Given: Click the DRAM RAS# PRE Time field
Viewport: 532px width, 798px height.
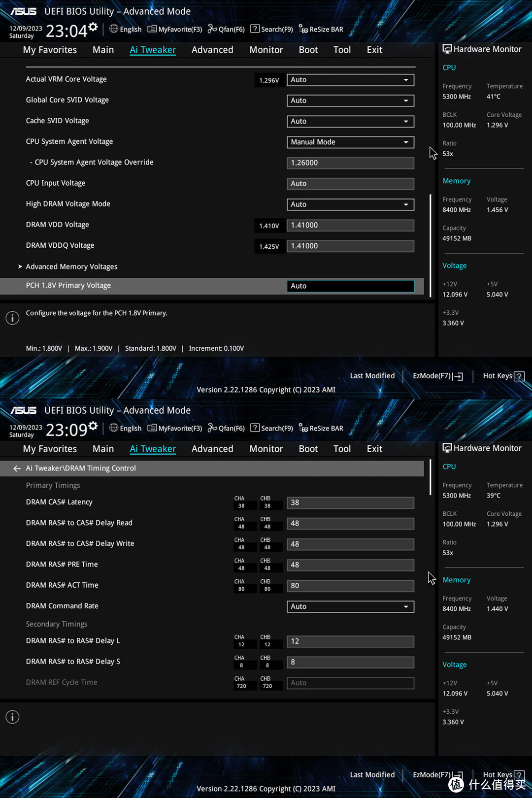Looking at the screenshot, I should point(350,565).
